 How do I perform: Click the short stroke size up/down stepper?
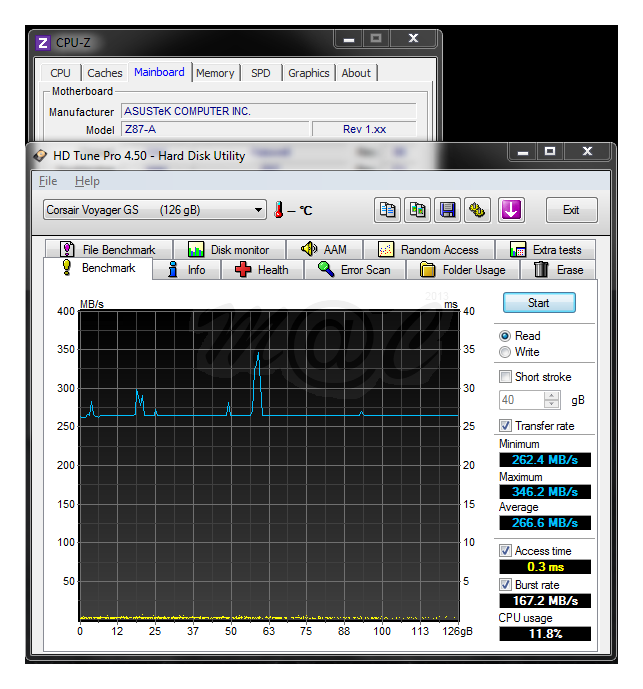tap(552, 400)
